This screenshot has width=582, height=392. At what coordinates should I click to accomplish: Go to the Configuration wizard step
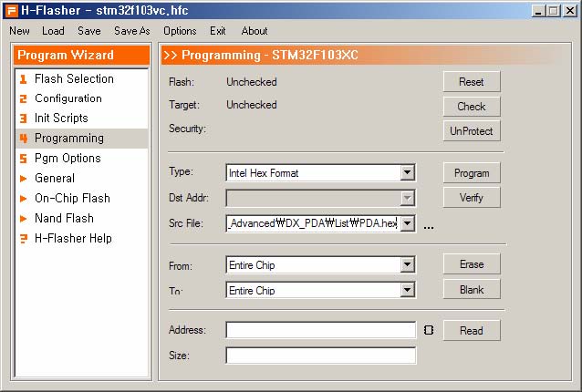pos(82,98)
